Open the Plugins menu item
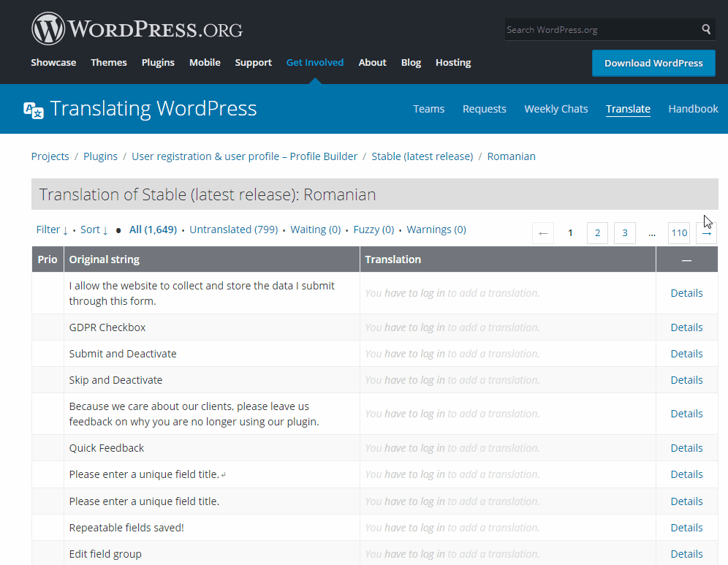This screenshot has width=728, height=565. point(158,62)
